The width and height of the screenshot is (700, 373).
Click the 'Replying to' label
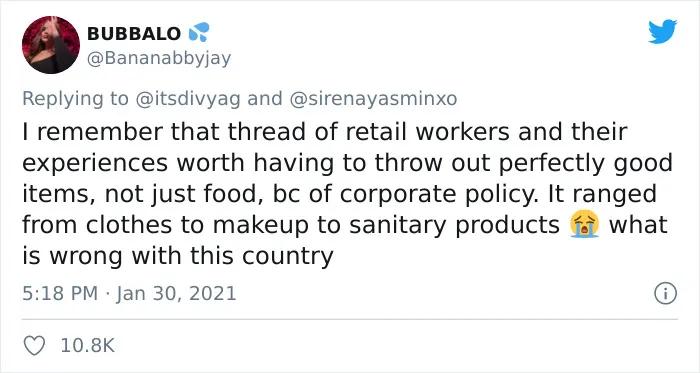pyautogui.click(x=75, y=99)
